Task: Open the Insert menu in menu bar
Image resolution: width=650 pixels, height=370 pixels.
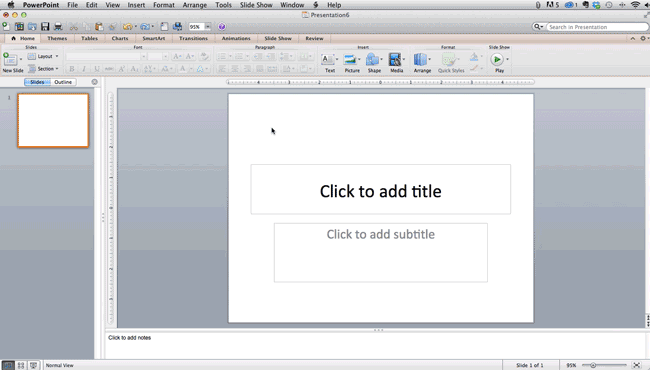Action: pyautogui.click(x=136, y=5)
